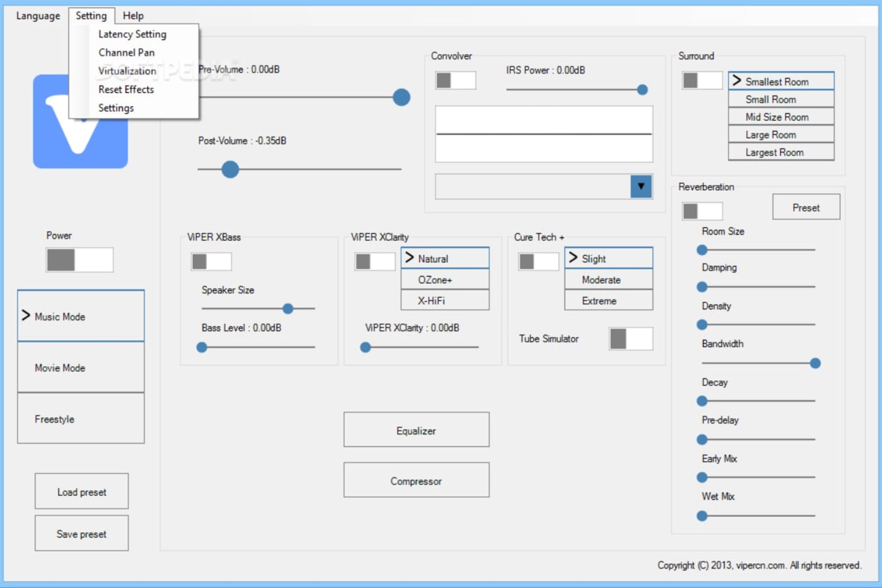Click the Equalizer button
This screenshot has width=882, height=588.
pyautogui.click(x=416, y=430)
